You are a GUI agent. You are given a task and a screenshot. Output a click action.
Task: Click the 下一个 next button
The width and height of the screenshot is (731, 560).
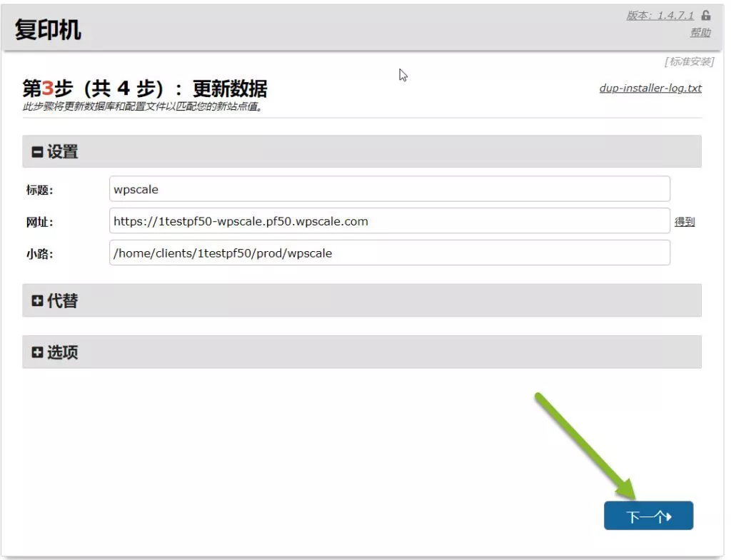[x=648, y=516]
